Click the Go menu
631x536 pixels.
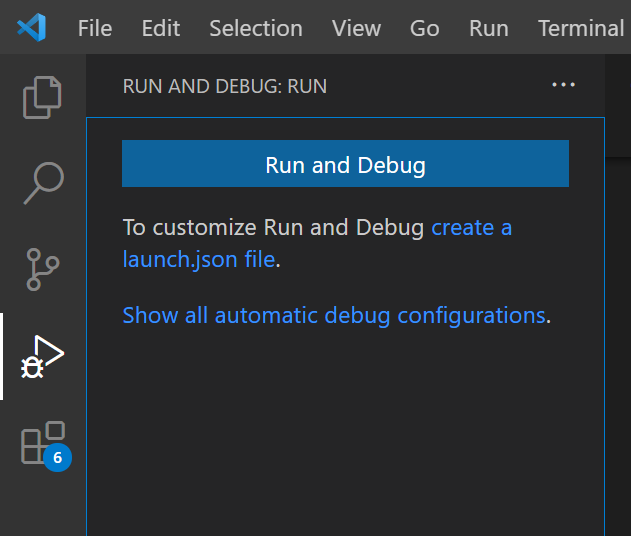click(424, 28)
